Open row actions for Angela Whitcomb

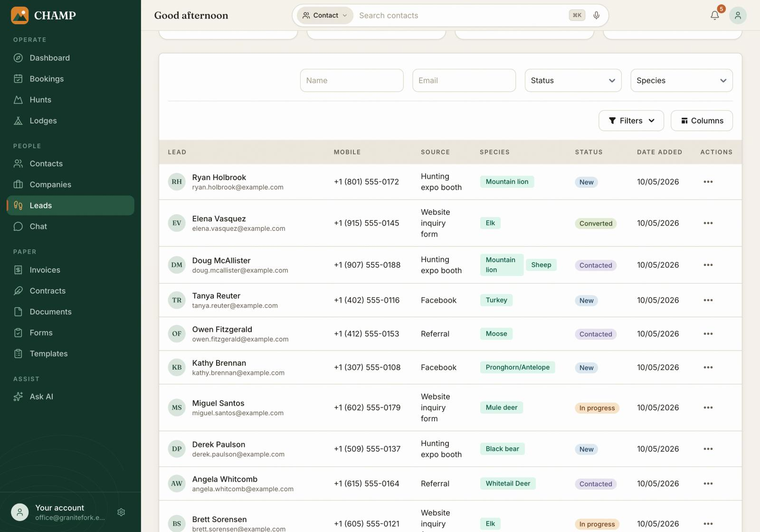click(x=708, y=483)
